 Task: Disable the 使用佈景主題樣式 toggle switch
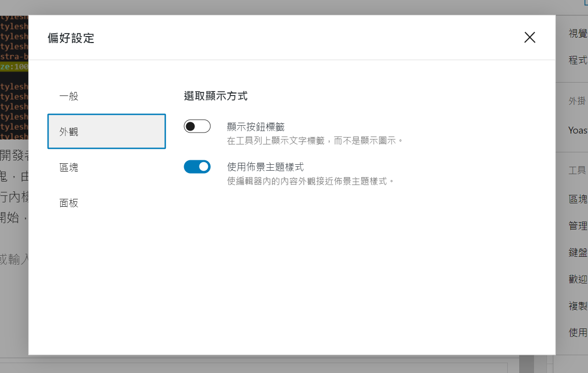[x=197, y=167]
